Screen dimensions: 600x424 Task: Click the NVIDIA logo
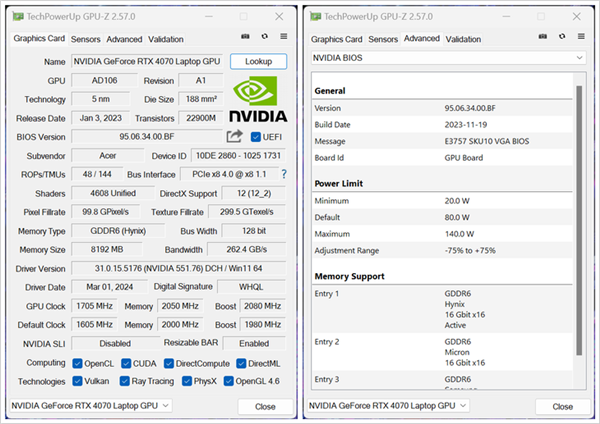click(x=259, y=98)
